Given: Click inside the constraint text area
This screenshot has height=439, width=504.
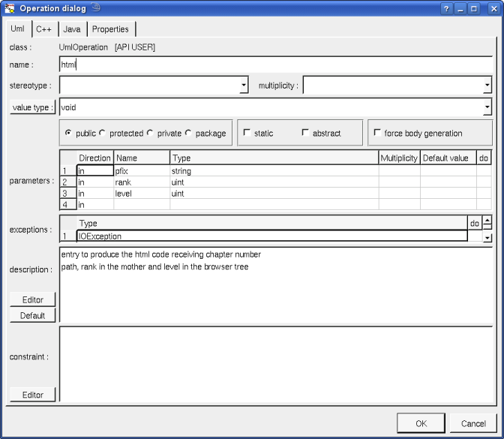Looking at the screenshot, I should click(x=276, y=364).
